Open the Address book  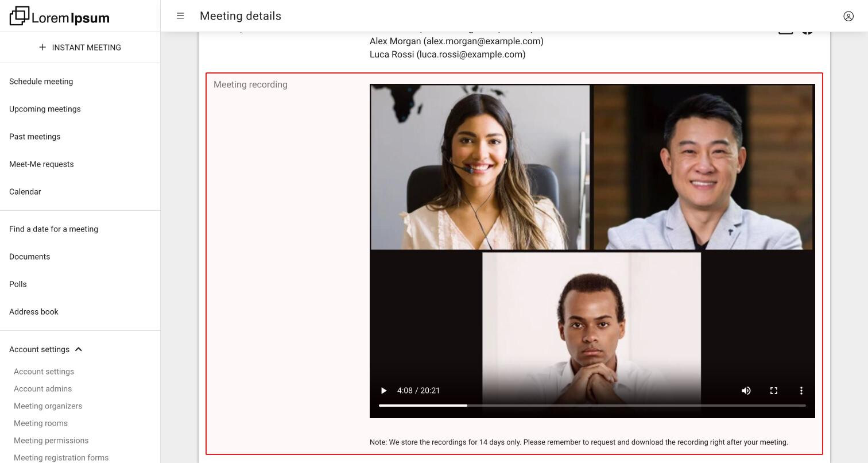(x=34, y=312)
